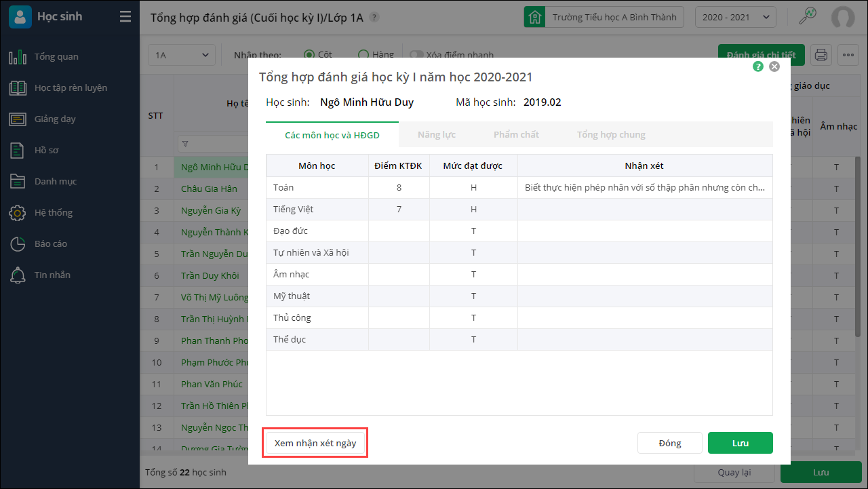
Task: Select student Trần Duy Khôi in list
Action: point(210,275)
